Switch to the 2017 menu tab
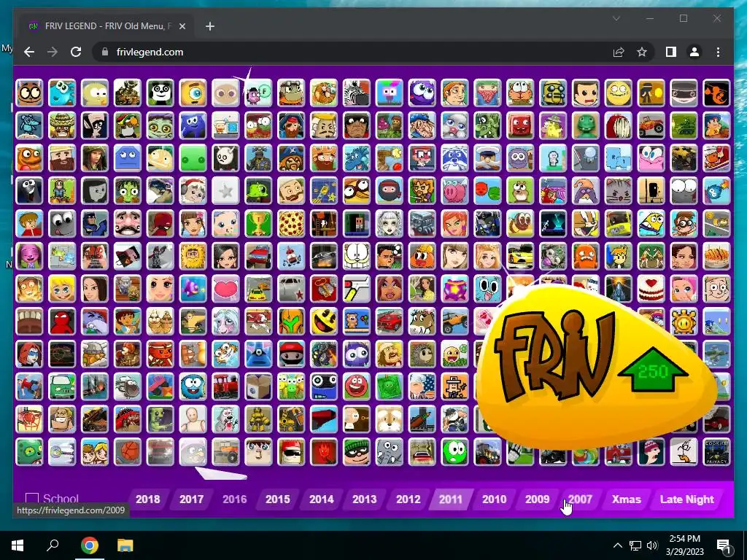Screen dimensions: 747x560 192,499
